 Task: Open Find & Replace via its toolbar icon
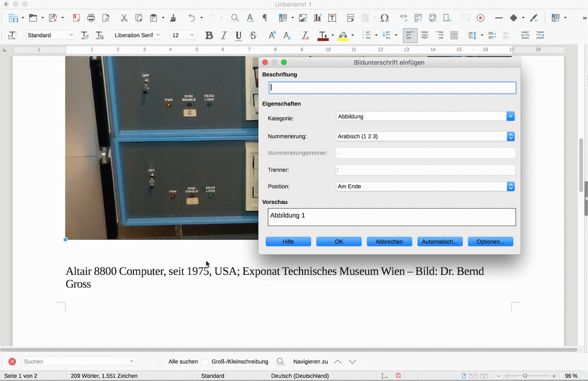click(x=235, y=18)
